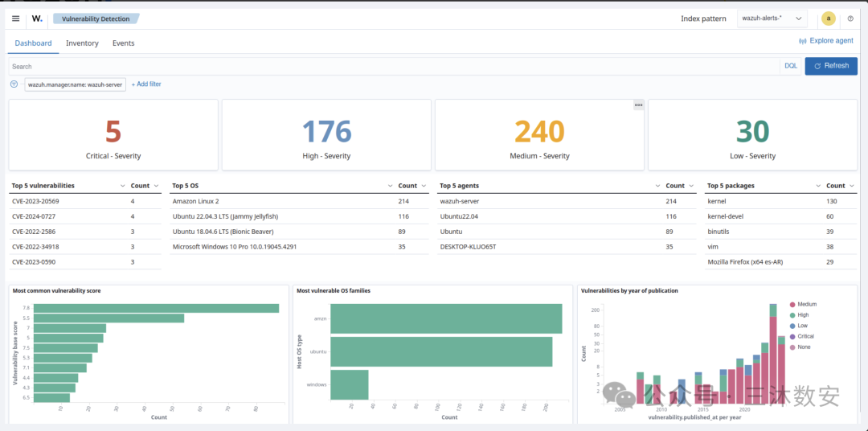Select DESKTOP-KLUO65T agent row
868x431 pixels.
[x=567, y=247]
